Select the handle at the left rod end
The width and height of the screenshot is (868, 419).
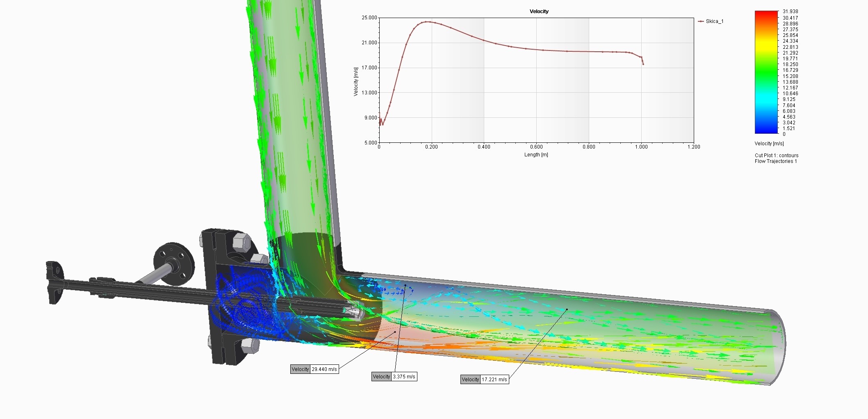tap(55, 283)
